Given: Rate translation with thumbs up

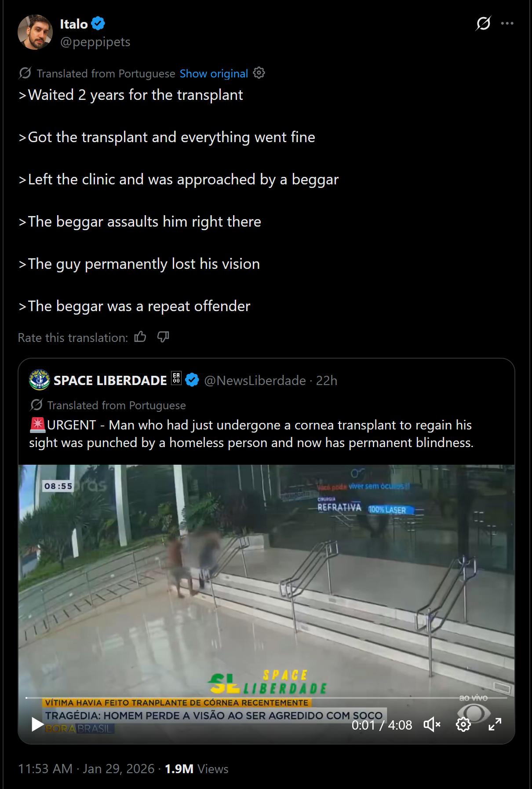Looking at the screenshot, I should click(x=140, y=337).
